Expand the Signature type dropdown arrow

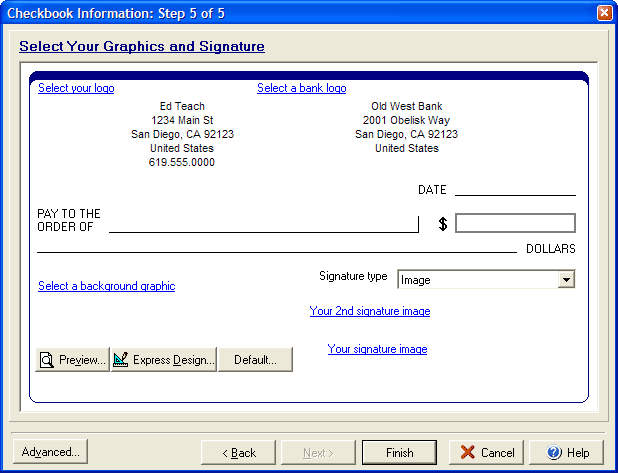pos(566,280)
